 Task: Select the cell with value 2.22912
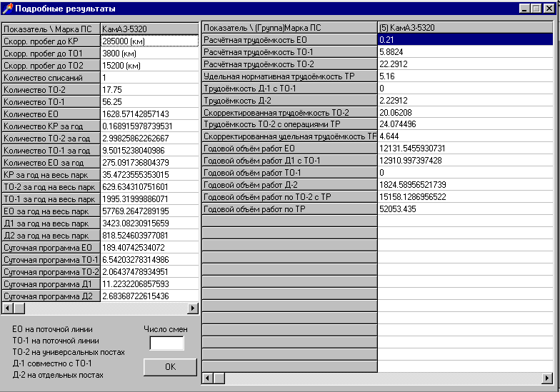pyautogui.click(x=466, y=100)
